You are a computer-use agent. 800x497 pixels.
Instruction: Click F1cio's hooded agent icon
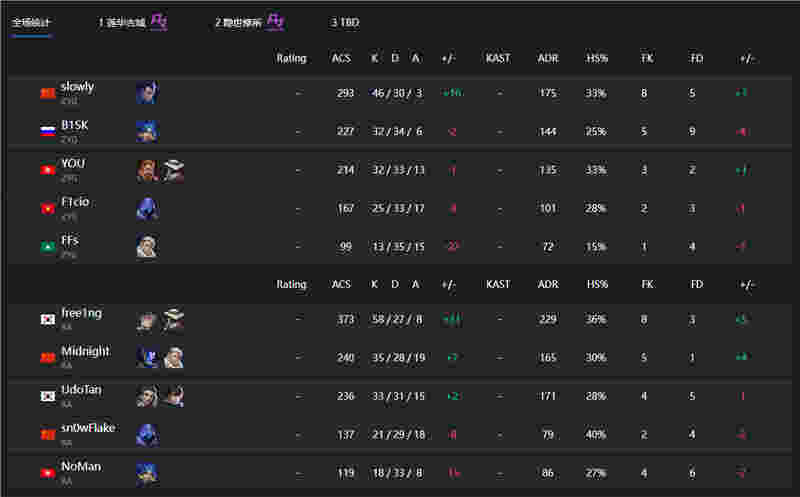pos(146,208)
